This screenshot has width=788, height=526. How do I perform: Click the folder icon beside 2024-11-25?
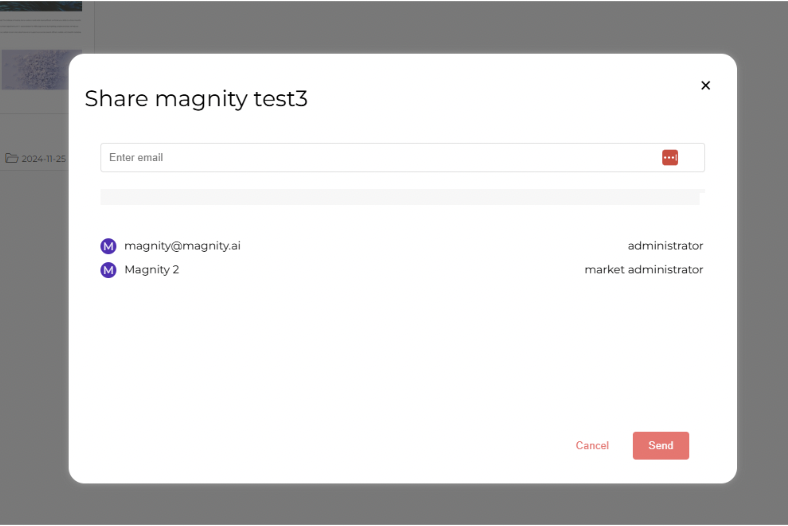pyautogui.click(x=12, y=158)
